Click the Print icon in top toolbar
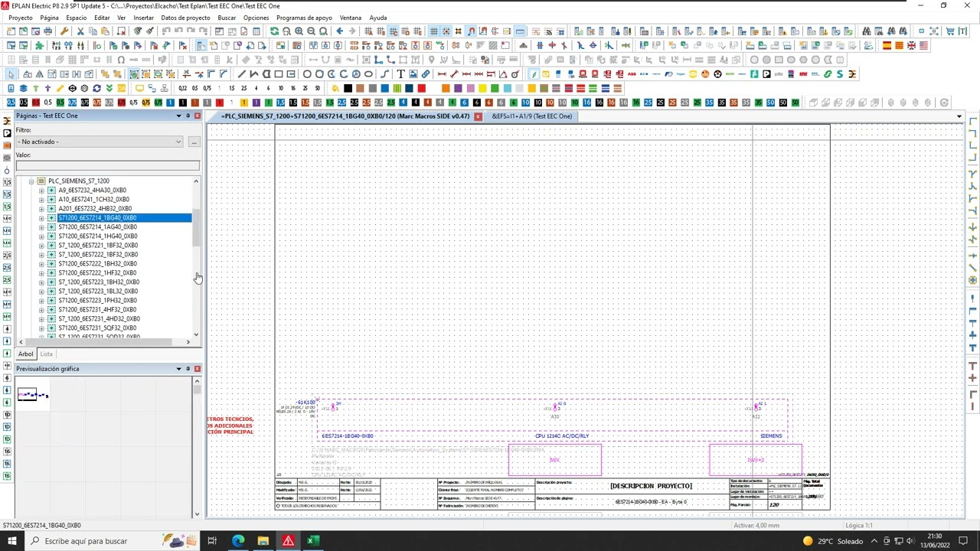Viewport: 980px width, 551px height. point(47,31)
